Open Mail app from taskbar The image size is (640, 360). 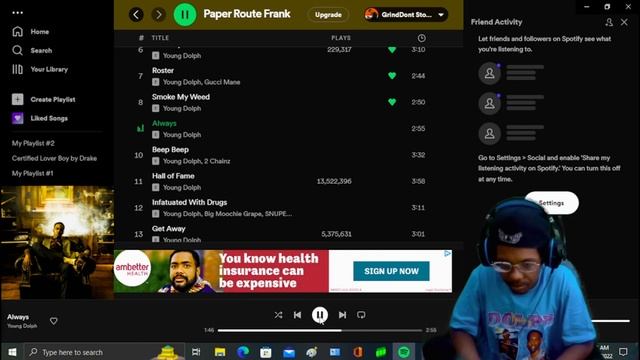[x=289, y=352]
